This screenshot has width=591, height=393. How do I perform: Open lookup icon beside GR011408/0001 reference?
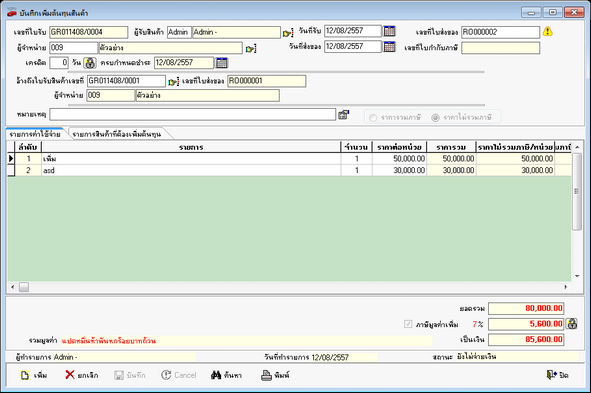[173, 81]
